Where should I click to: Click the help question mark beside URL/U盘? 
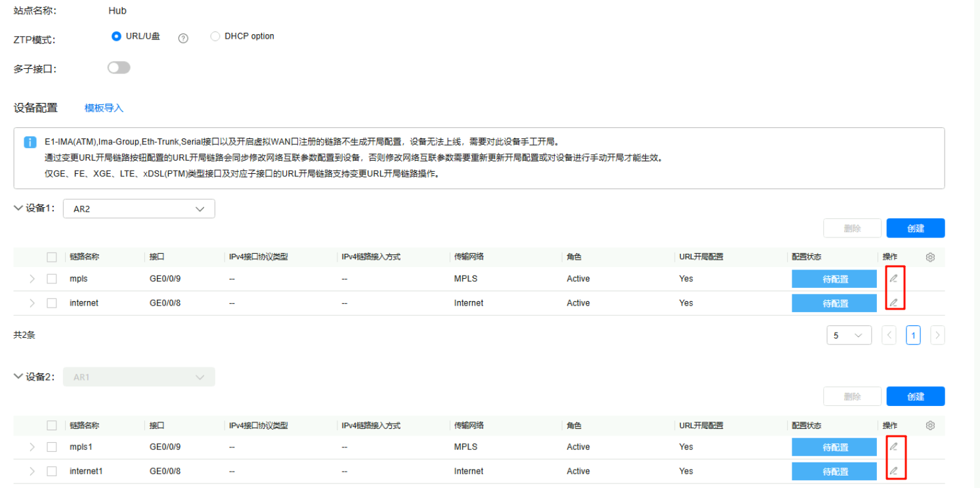[x=183, y=38]
